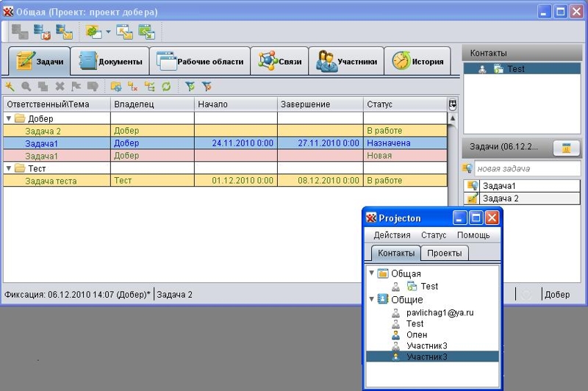This screenshot has height=391, width=588.
Task: Sort by the Начало column header
Action: (235, 104)
